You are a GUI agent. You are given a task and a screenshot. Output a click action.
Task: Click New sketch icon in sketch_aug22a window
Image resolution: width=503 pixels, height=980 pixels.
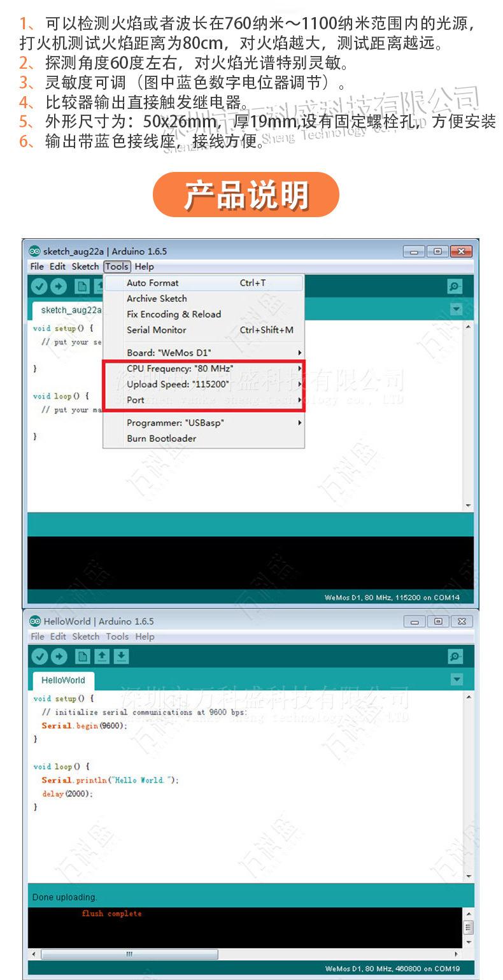[81, 287]
